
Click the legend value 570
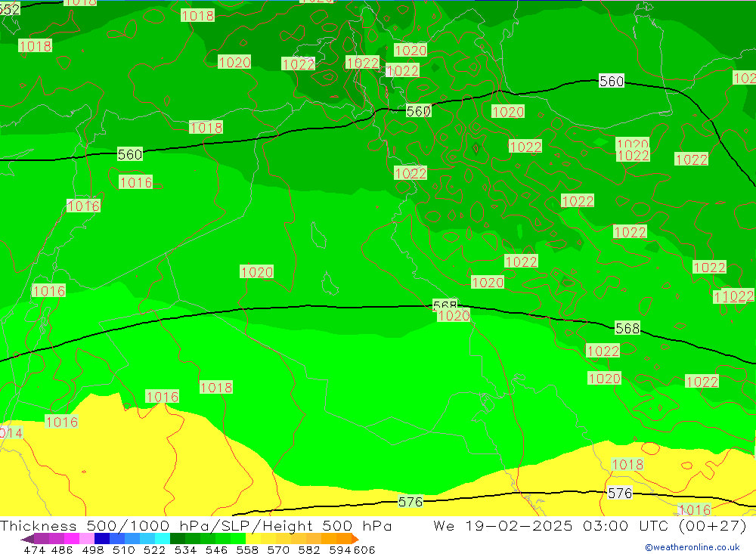pyautogui.click(x=278, y=549)
